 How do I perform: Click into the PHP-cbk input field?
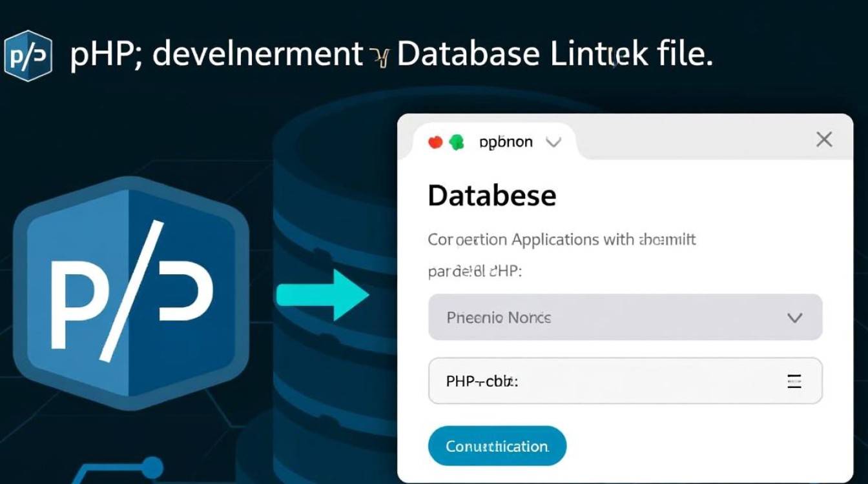pos(607,381)
